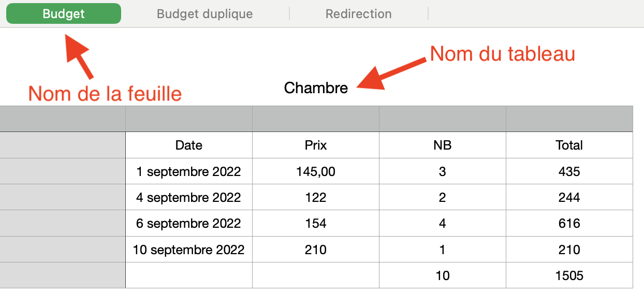
Task: Click the 6 septembre 2022 date cell
Action: (x=189, y=224)
